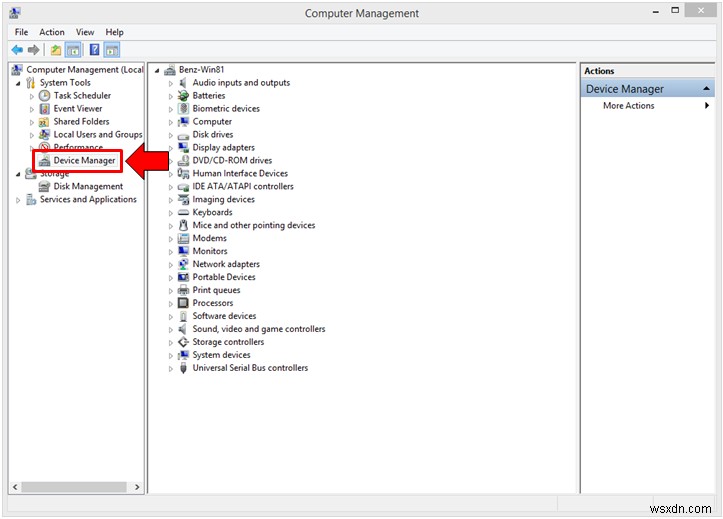
Task: Click the Imaging devices scanner icon
Action: [x=183, y=199]
